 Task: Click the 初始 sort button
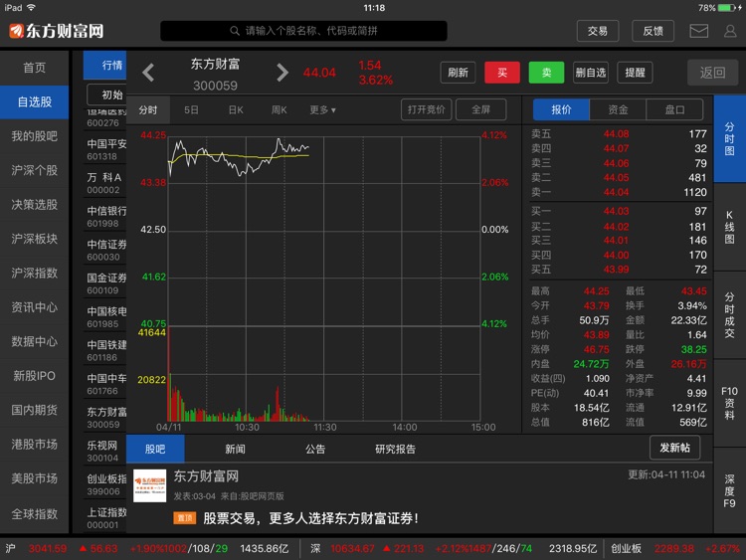click(107, 94)
